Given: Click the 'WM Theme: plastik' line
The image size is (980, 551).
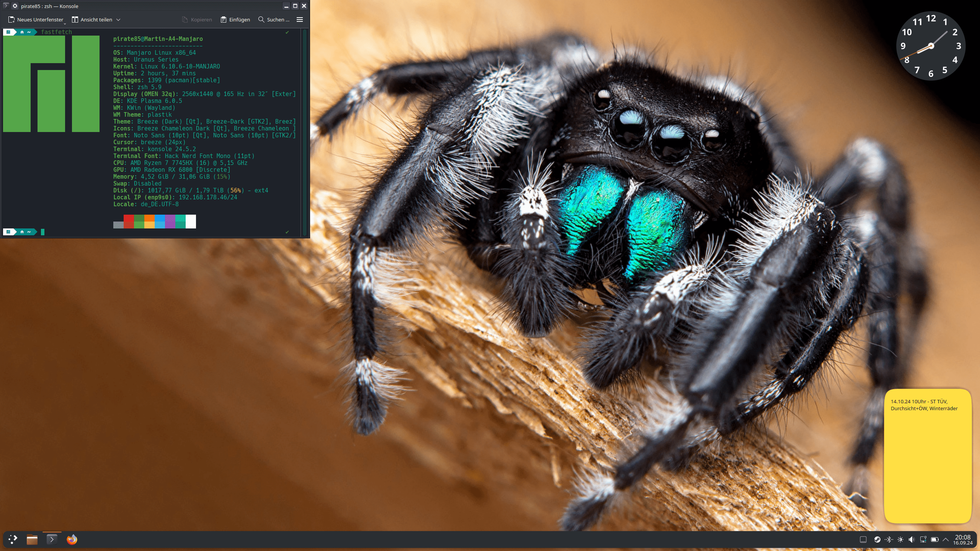Looking at the screenshot, I should coord(142,115).
